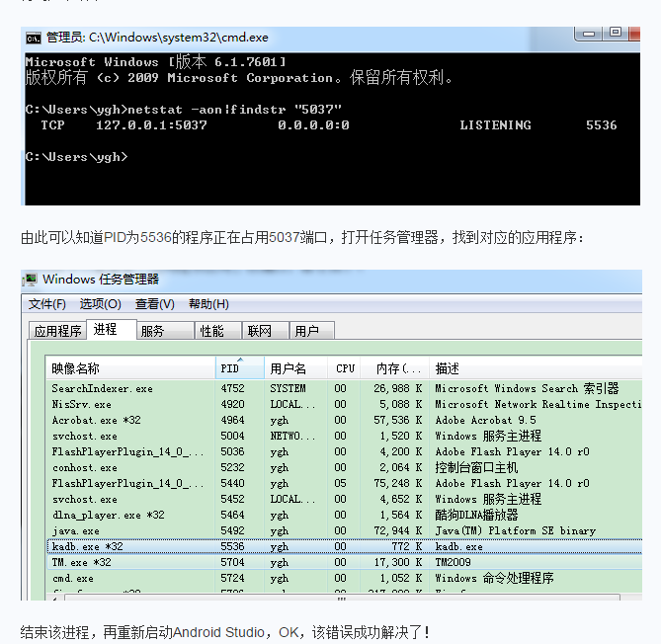This screenshot has width=661, height=644.
Task: Select the dlna_player.exe *32 process
Action: [344, 515]
